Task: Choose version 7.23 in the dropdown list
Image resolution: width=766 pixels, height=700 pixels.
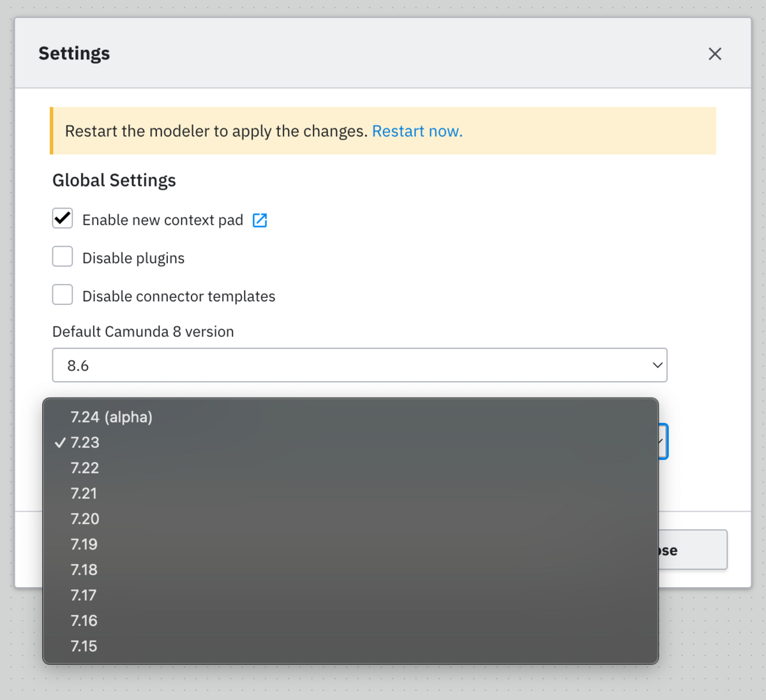Action: (x=350, y=442)
